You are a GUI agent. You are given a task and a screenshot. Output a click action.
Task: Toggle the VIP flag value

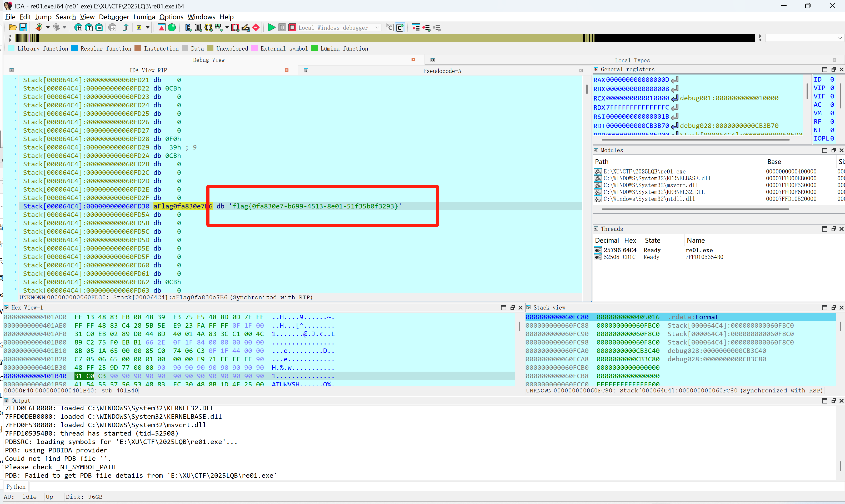tap(832, 88)
